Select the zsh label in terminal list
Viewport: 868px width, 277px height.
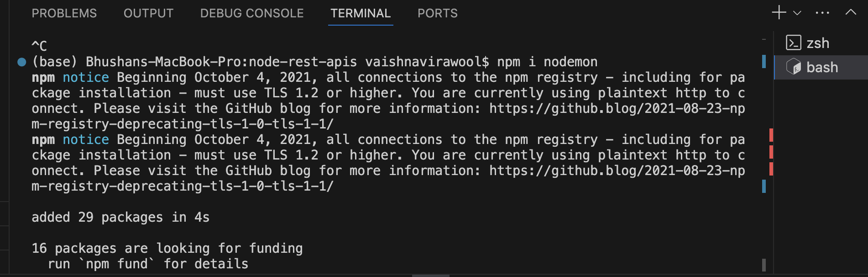pyautogui.click(x=818, y=43)
